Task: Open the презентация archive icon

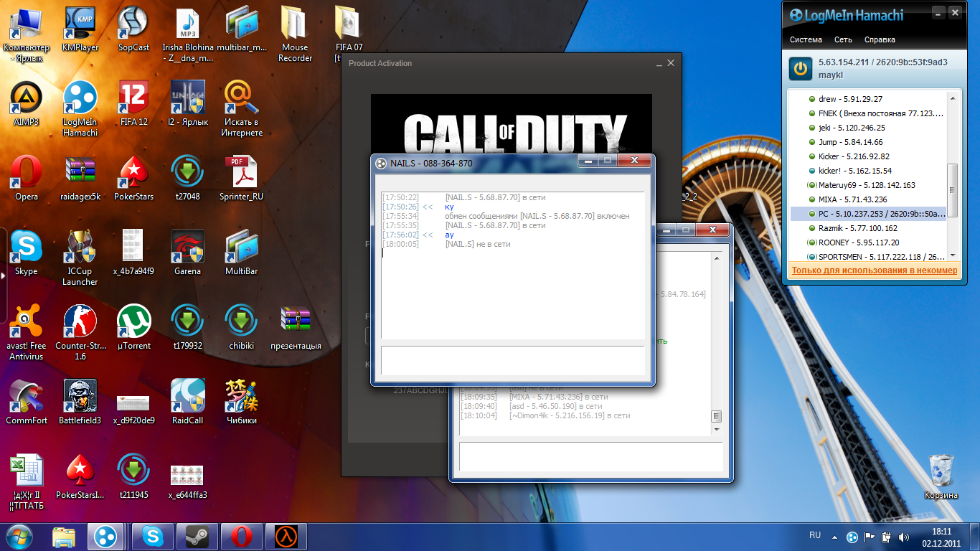Action: (x=296, y=327)
